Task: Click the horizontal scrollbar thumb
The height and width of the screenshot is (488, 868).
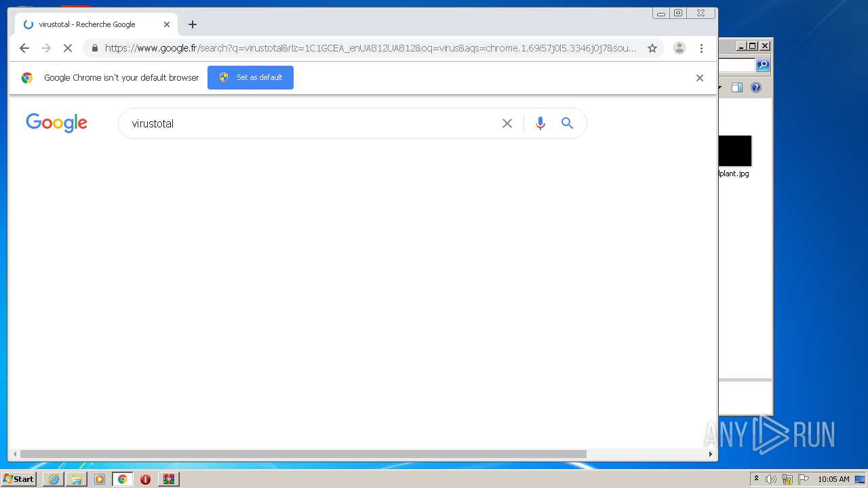Action: click(x=303, y=454)
